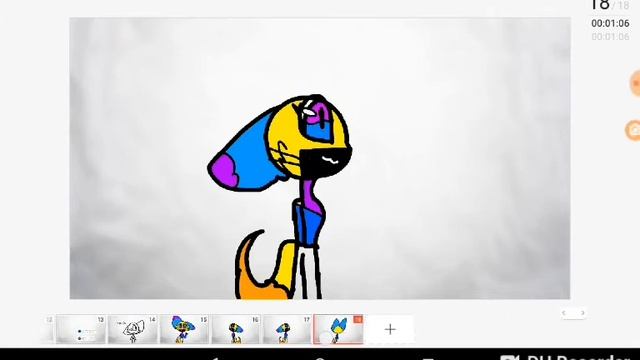Click the right arrow above the frame strip
The image size is (640, 360).
pyautogui.click(x=582, y=313)
